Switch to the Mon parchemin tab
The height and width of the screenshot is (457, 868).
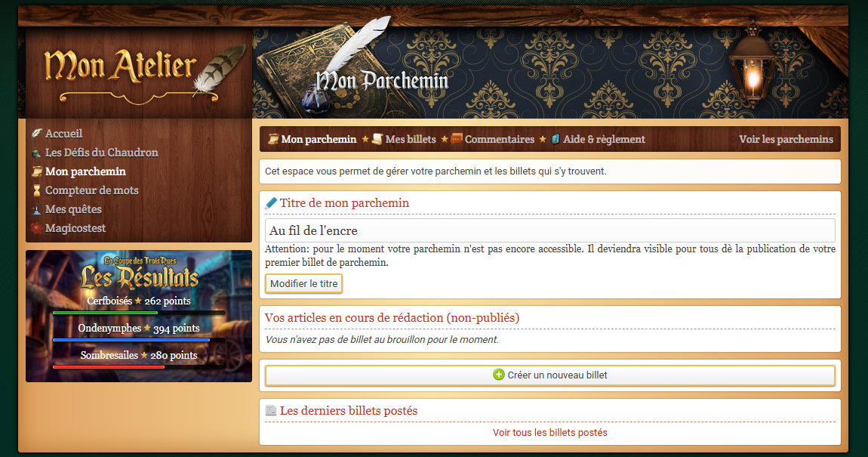coord(319,139)
